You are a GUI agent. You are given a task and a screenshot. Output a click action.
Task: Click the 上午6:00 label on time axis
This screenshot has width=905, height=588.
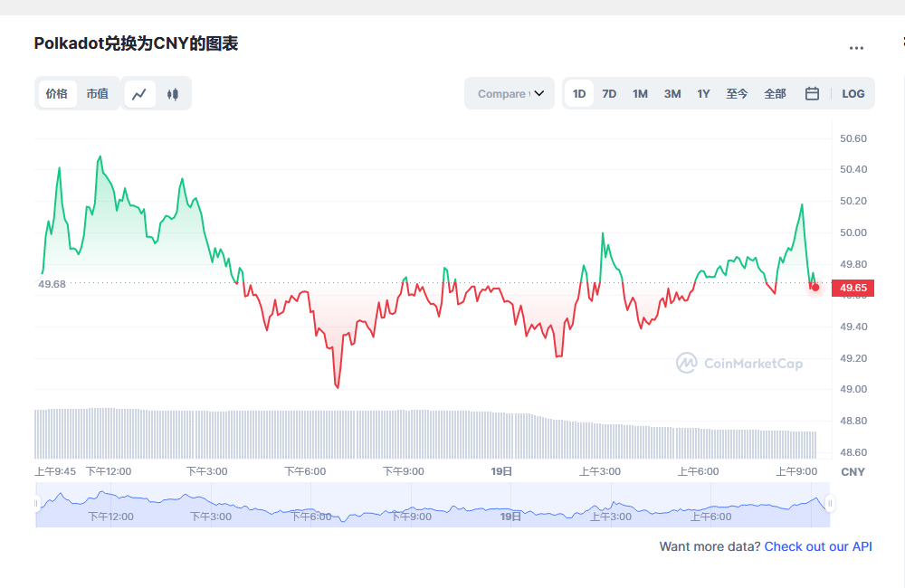pyautogui.click(x=699, y=471)
